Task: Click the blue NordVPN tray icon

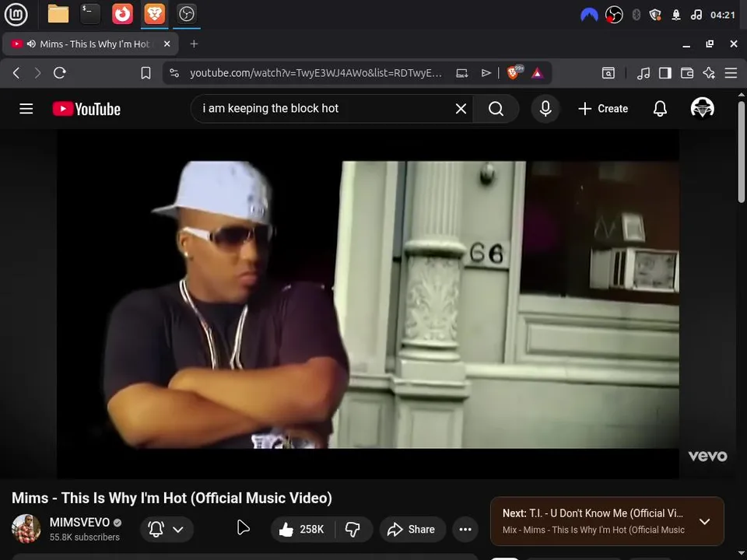Action: [589, 15]
